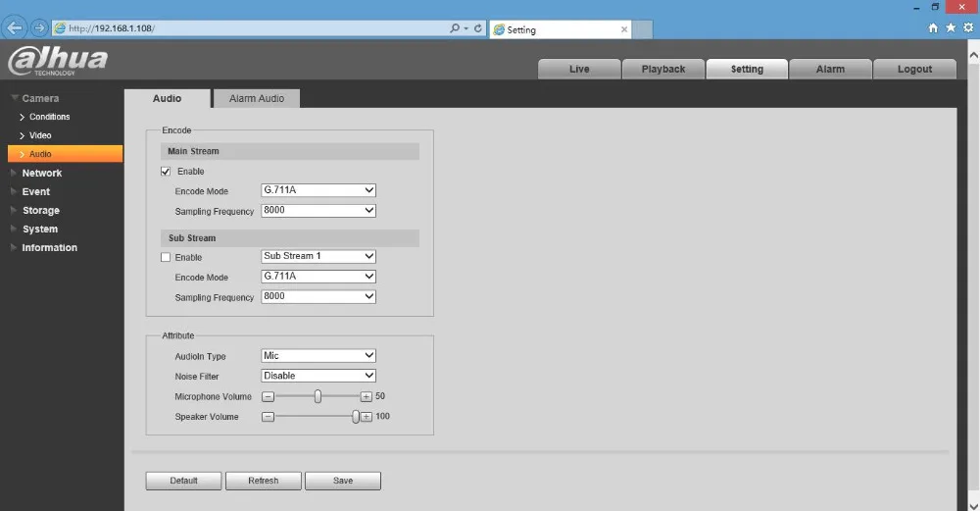The width and height of the screenshot is (980, 511).
Task: Click the Speaker Volume slider handle
Action: 356,417
